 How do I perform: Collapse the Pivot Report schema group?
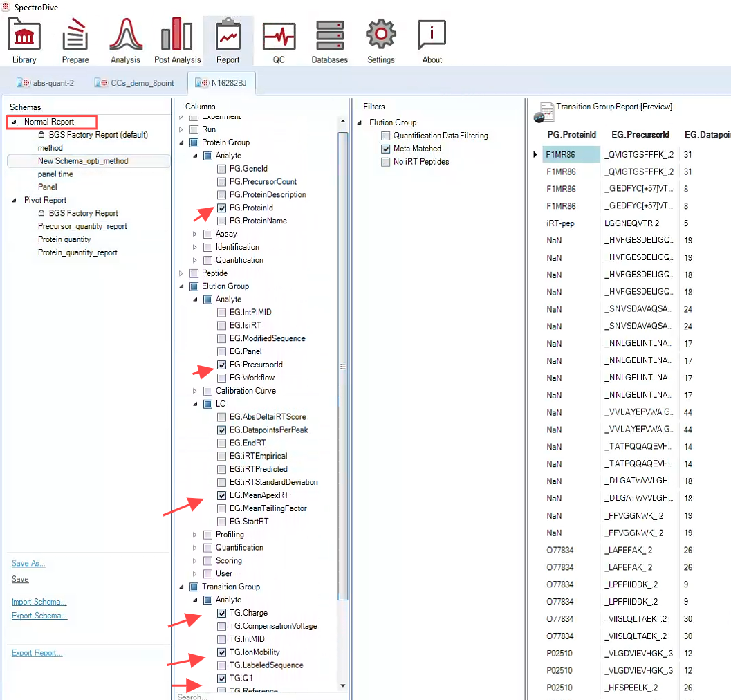[x=15, y=200]
